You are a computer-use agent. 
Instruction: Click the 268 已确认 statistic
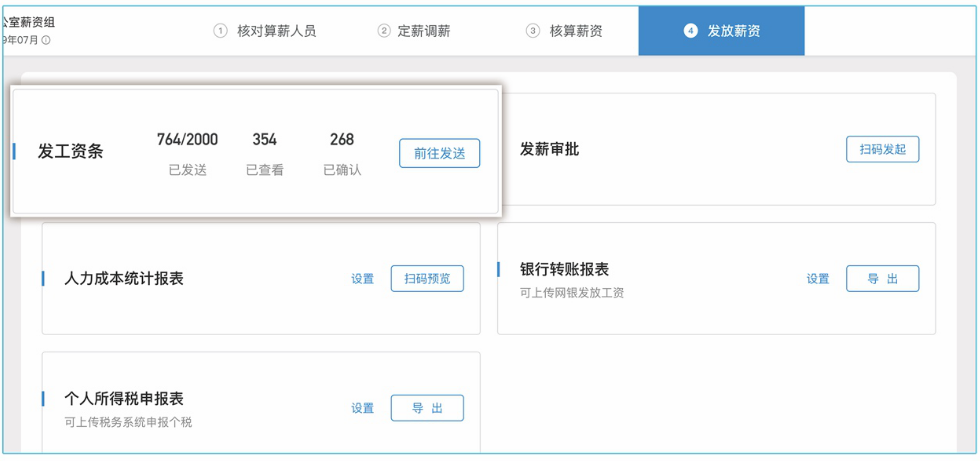coord(342,140)
